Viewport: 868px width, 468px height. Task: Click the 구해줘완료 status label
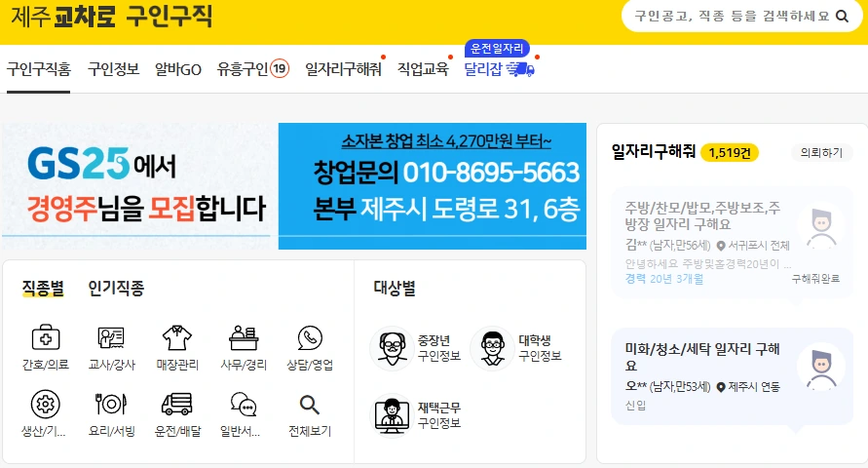[x=815, y=279]
